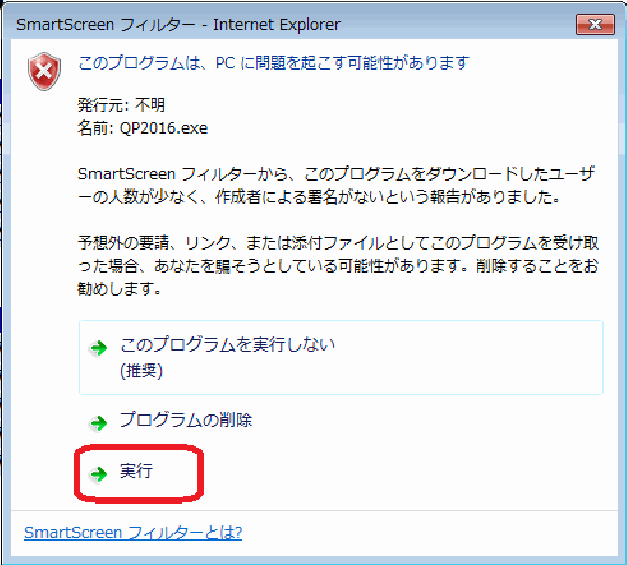
Task: Click green arrow beside プログラムの削除
Action: coord(98,423)
